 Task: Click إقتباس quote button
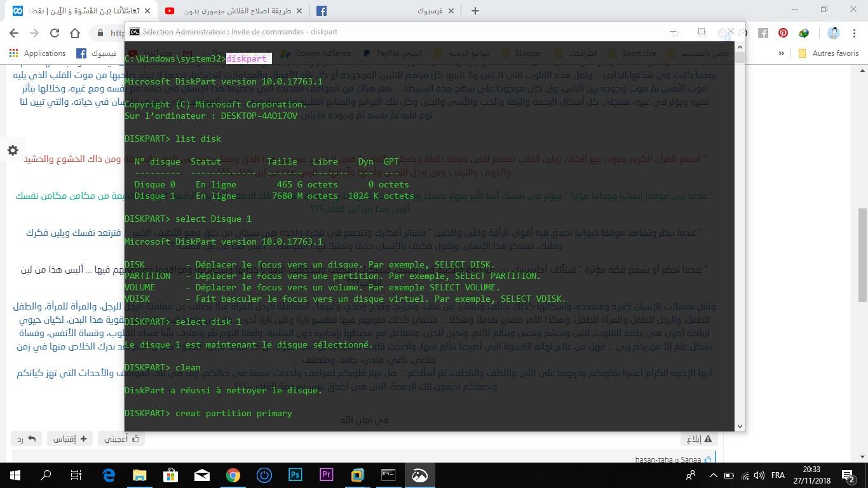point(69,438)
